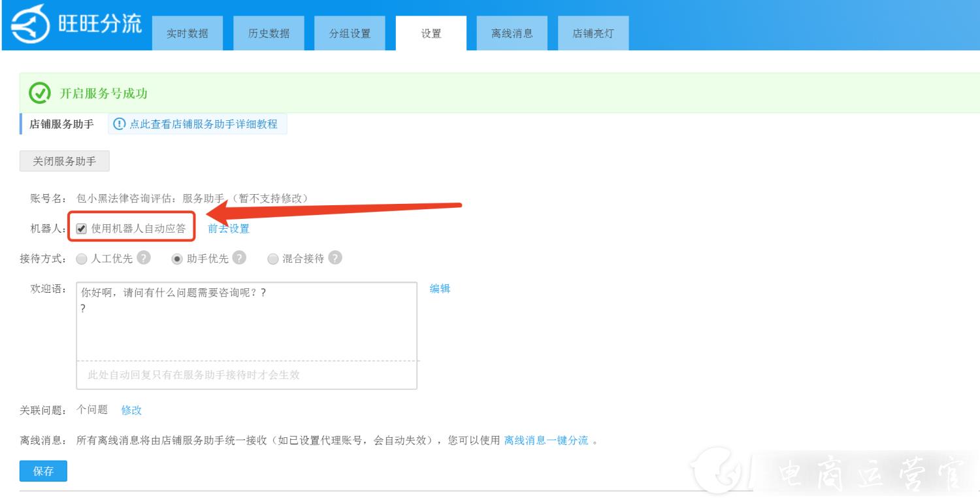Open the 实时数据 tab
The height and width of the screenshot is (498, 980).
[187, 33]
